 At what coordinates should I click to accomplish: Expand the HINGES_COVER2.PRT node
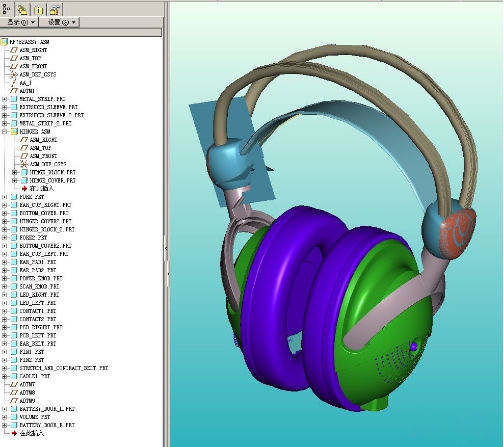(x=4, y=221)
